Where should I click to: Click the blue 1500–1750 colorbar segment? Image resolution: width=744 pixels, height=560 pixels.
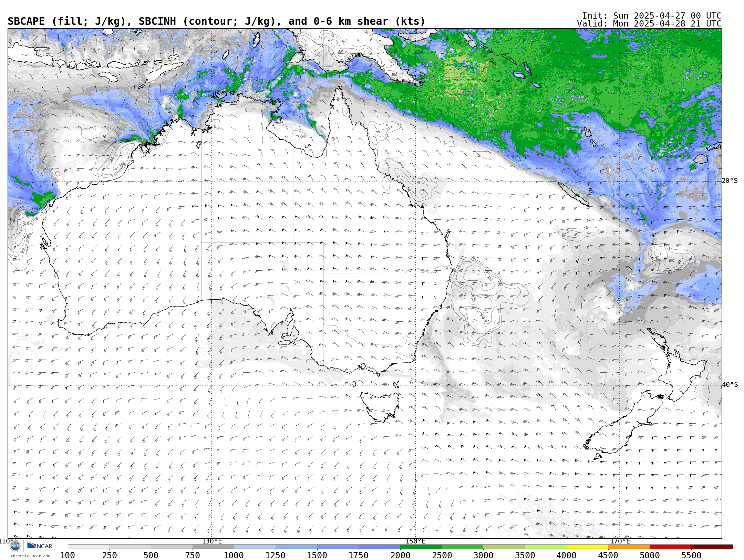pyautogui.click(x=338, y=547)
